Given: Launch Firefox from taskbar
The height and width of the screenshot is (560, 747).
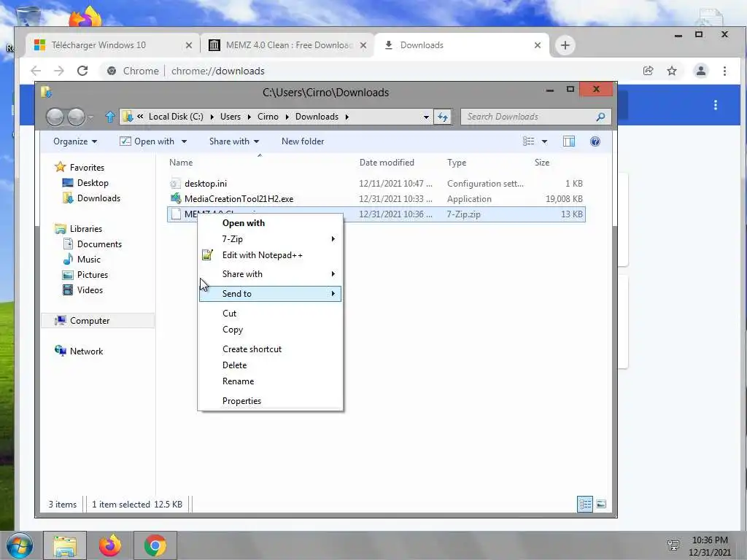Looking at the screenshot, I should [110, 545].
